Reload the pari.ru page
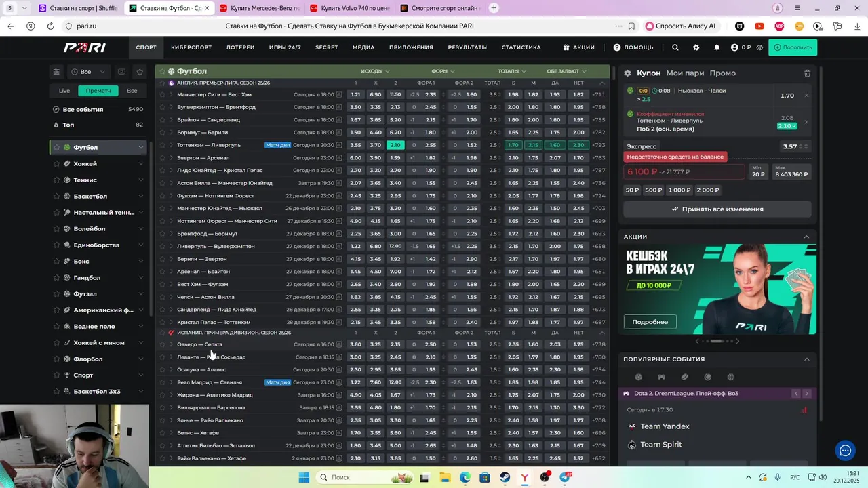Viewport: 868px width, 488px height. pos(50,26)
